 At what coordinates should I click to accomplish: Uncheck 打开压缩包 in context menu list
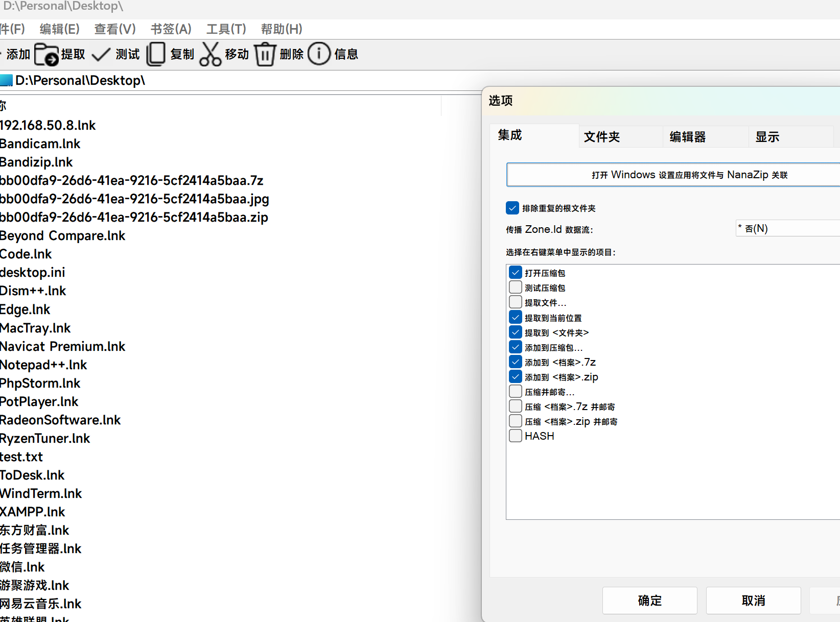tap(516, 273)
